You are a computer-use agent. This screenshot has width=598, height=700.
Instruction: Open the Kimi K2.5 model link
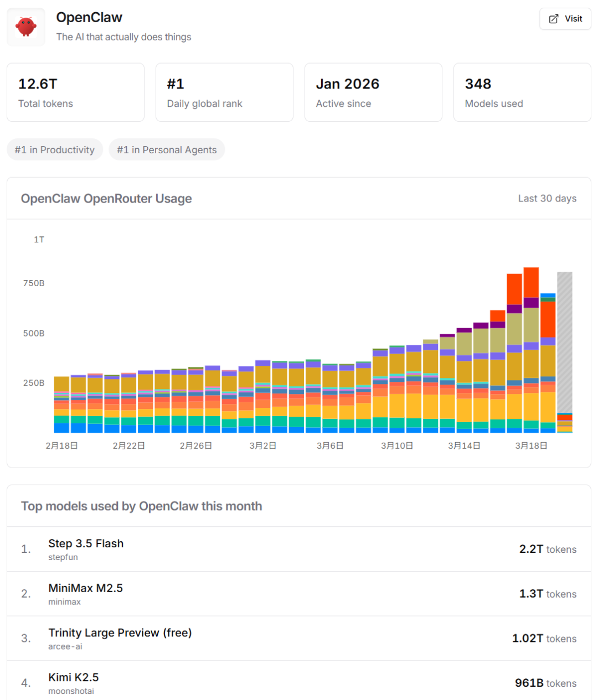[x=73, y=677]
